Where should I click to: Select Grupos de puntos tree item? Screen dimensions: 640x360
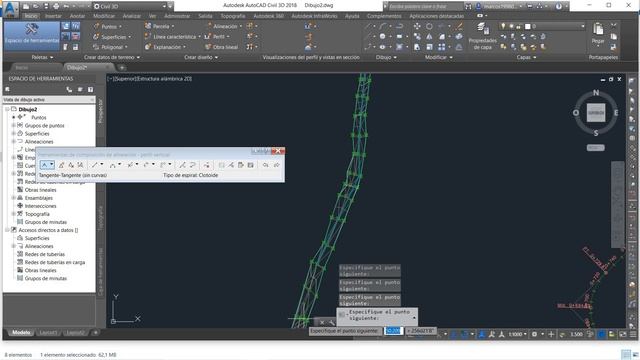click(44, 126)
